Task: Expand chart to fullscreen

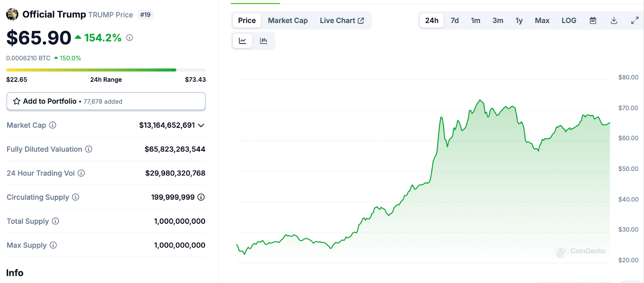Action: point(635,21)
